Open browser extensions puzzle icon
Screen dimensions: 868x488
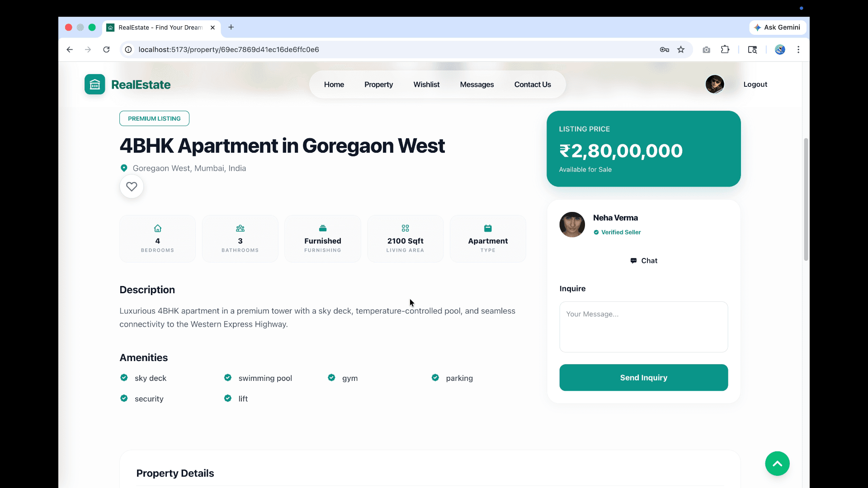725,50
